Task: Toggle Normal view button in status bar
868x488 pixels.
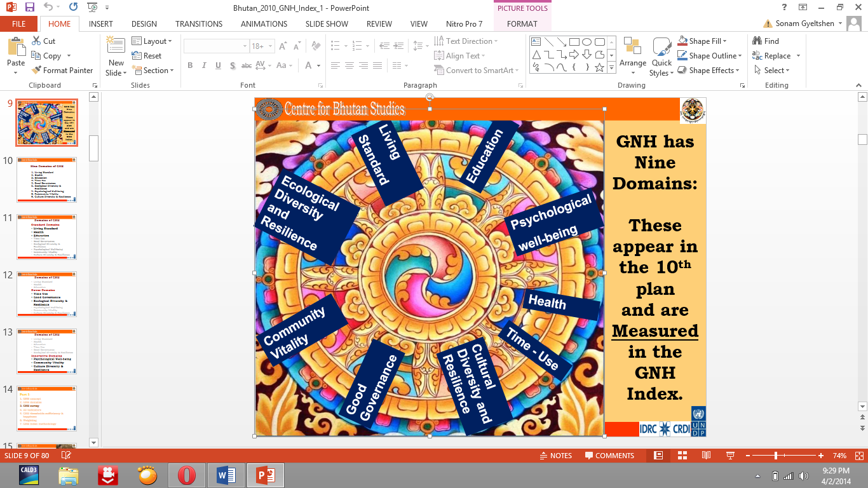Action: click(658, 456)
